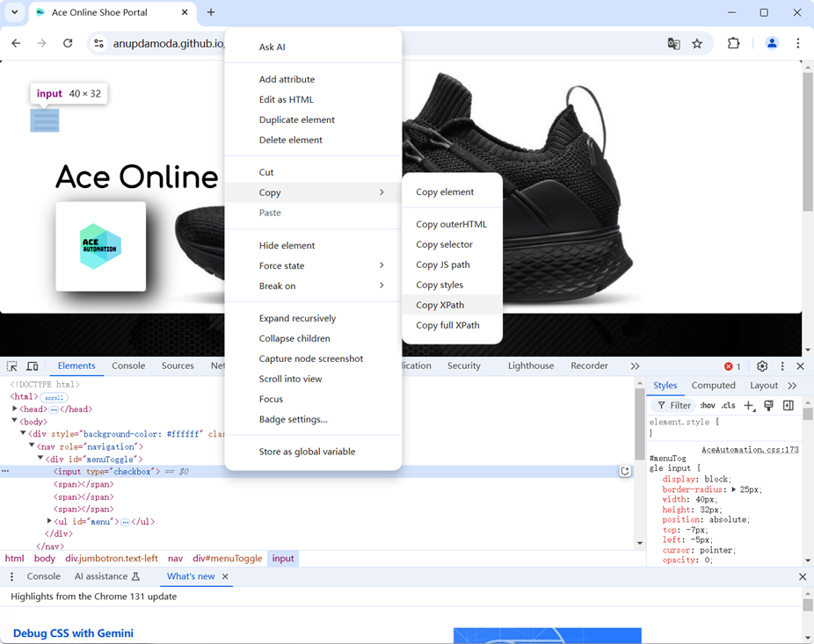Open Chrome three-dot menu
Viewport: 814px width, 644px height.
[x=798, y=43]
